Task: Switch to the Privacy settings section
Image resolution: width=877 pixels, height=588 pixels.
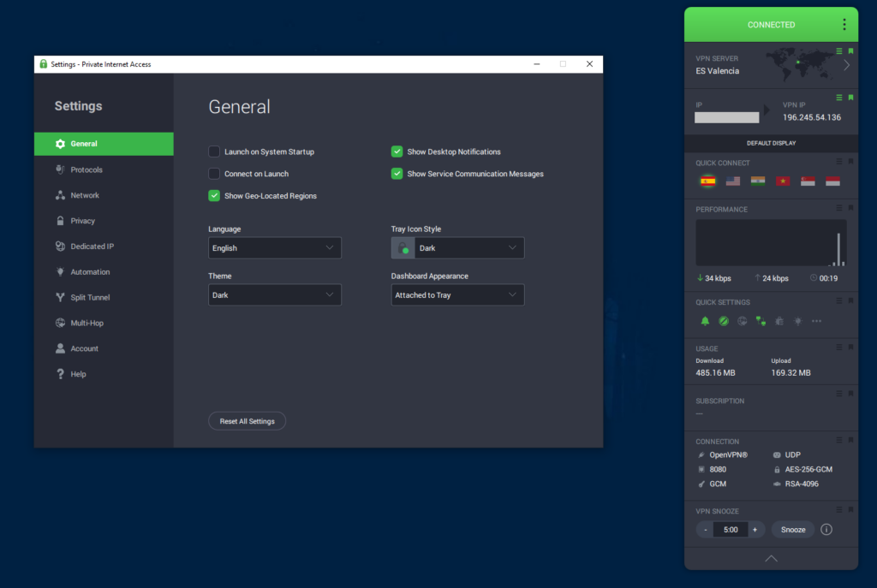Action: [85, 221]
